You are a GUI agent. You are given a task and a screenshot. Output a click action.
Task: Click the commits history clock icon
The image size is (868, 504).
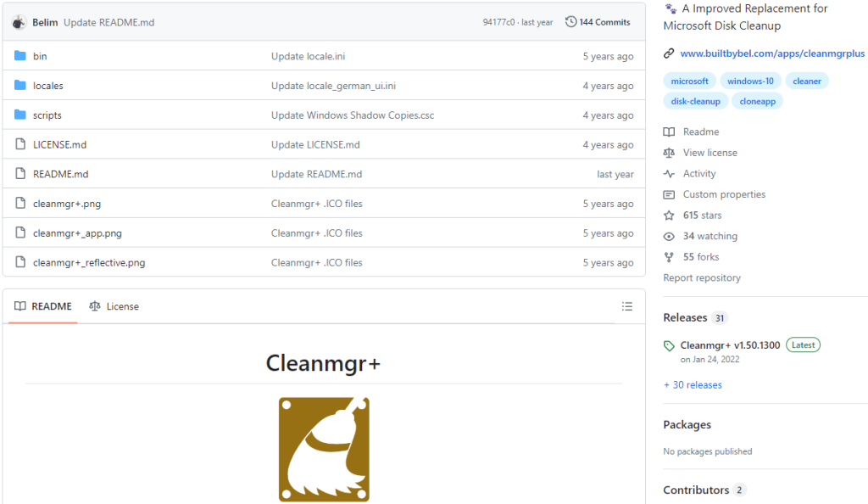click(570, 21)
